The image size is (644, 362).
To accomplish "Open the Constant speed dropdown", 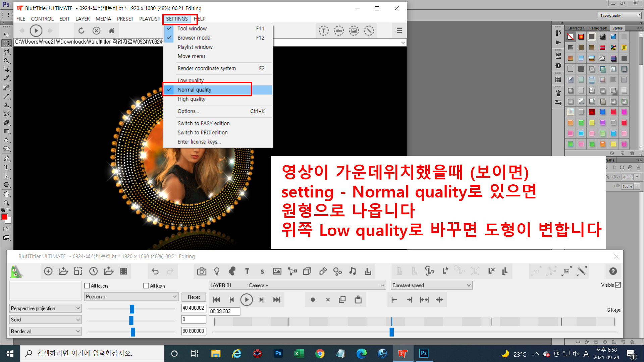I will [x=432, y=285].
